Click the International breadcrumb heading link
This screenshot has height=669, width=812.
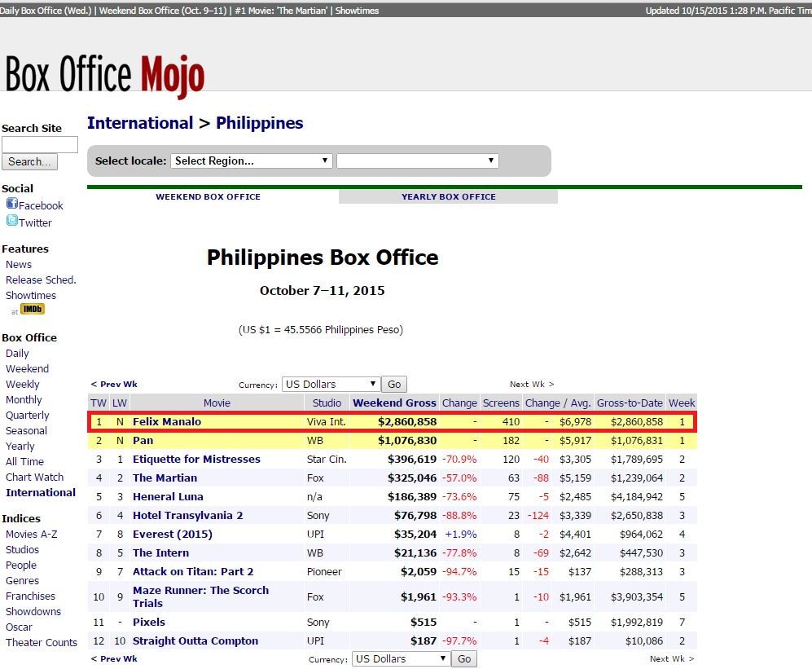click(x=140, y=123)
